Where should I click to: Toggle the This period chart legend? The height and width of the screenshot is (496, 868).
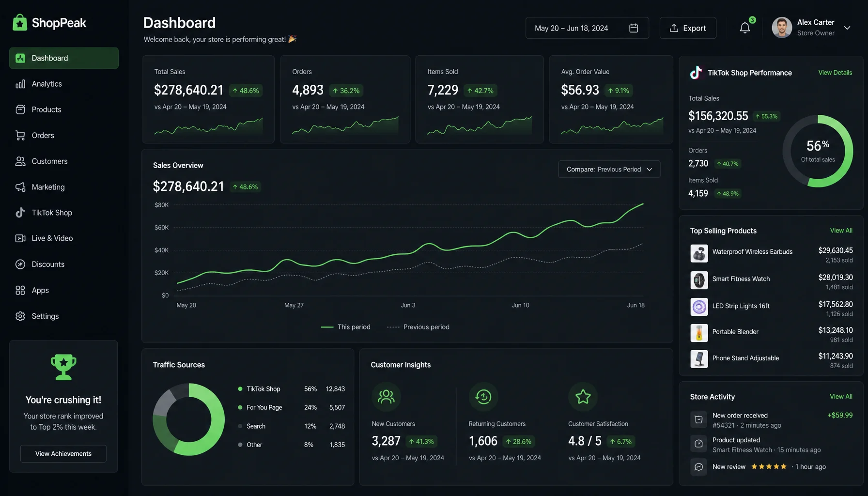click(x=345, y=327)
